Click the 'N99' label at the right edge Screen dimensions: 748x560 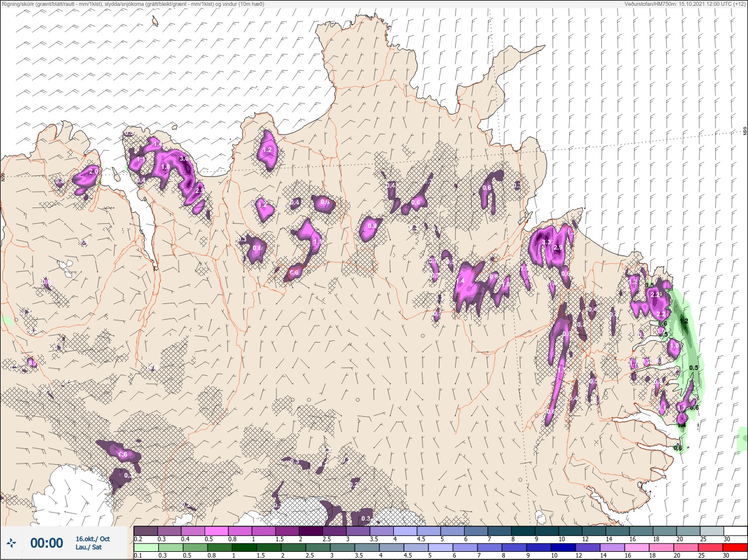tap(745, 132)
